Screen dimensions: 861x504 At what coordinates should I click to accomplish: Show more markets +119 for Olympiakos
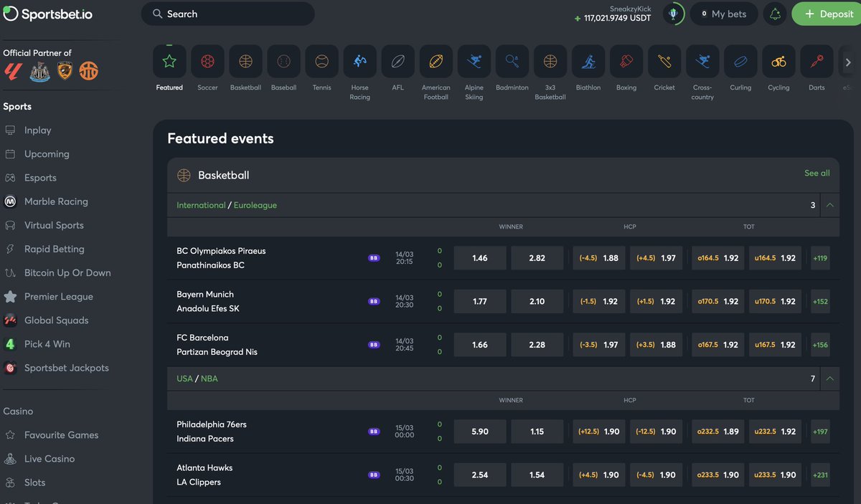click(x=820, y=258)
